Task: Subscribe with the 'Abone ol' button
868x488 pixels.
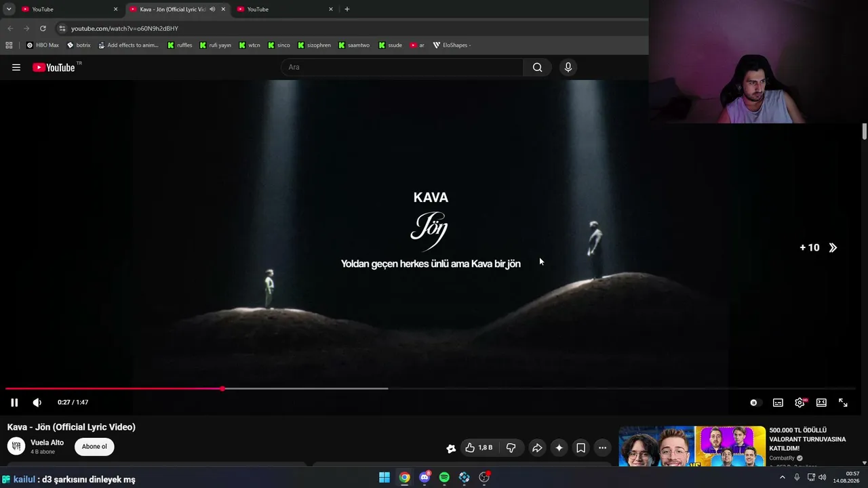Action: coord(94,447)
